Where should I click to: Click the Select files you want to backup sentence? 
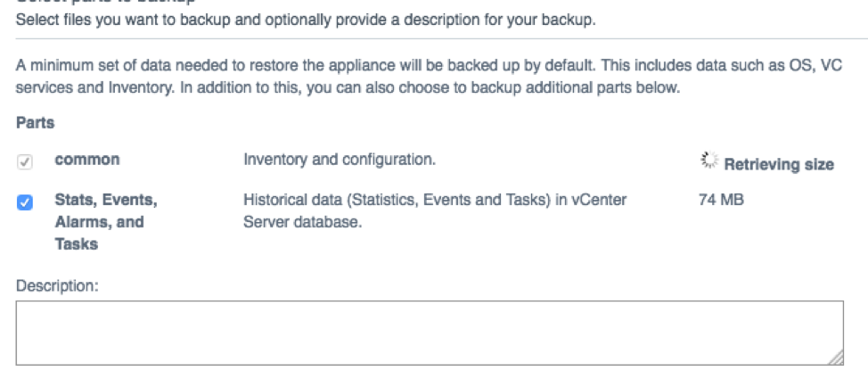point(306,21)
